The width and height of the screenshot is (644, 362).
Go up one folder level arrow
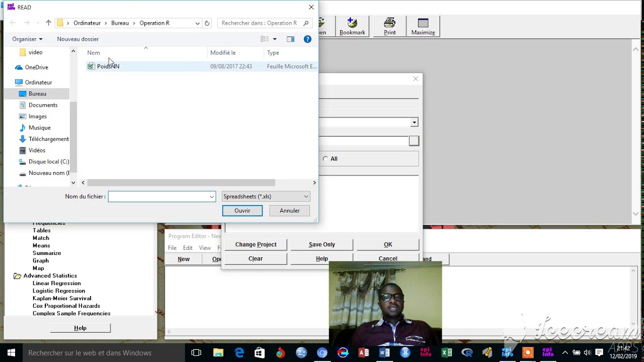[48, 23]
